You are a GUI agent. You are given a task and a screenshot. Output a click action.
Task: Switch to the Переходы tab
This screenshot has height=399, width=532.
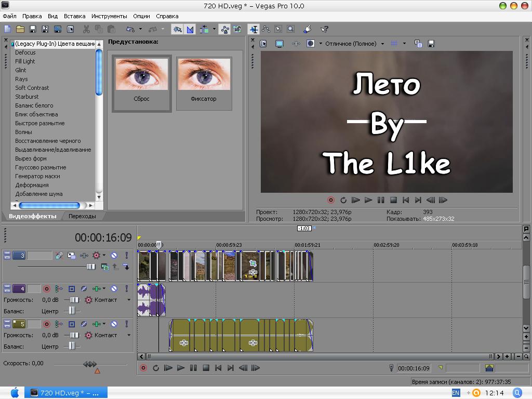(82, 216)
